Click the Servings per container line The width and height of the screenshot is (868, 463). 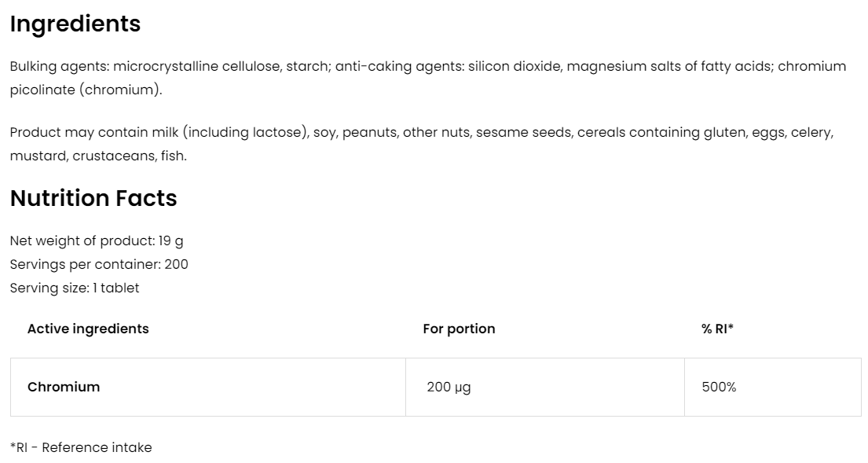click(99, 264)
